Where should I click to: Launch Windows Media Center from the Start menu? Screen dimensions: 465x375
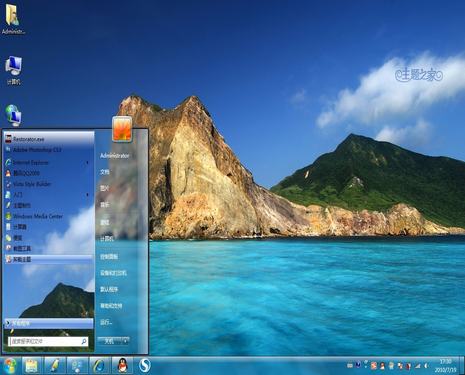pos(49,216)
